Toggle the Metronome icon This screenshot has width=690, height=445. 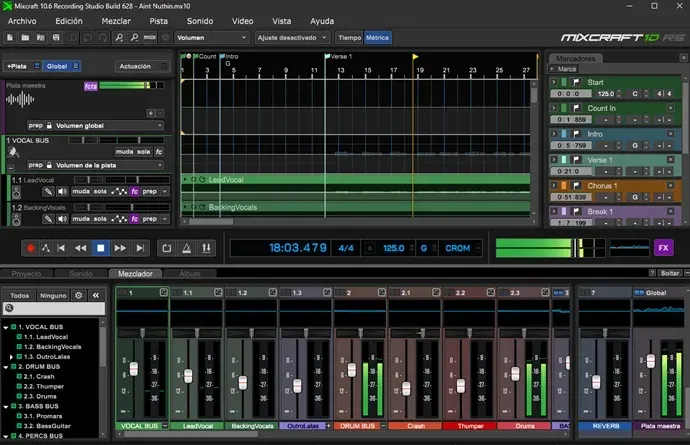point(187,248)
